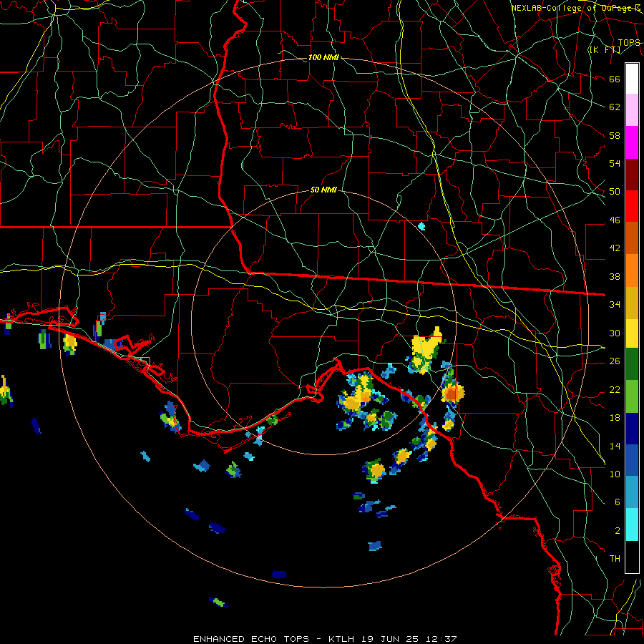This screenshot has height=644, width=644.
Task: Click the white 66 kft color swatch
Action: pos(632,79)
